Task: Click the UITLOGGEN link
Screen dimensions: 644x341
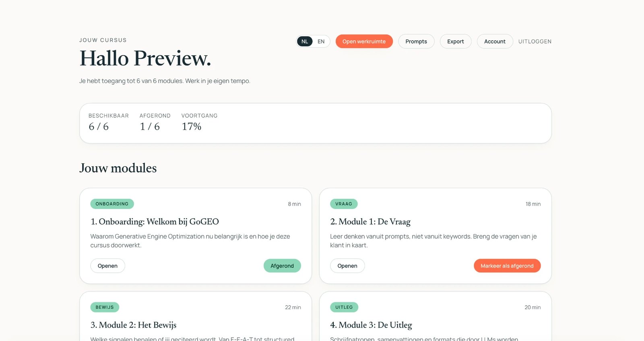Action: point(535,42)
